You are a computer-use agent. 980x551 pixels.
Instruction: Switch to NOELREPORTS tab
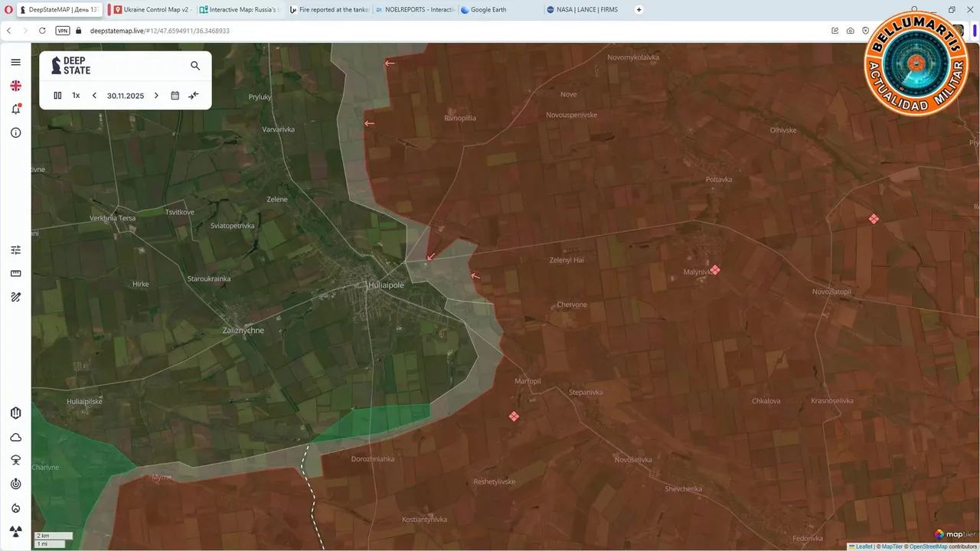coord(416,10)
